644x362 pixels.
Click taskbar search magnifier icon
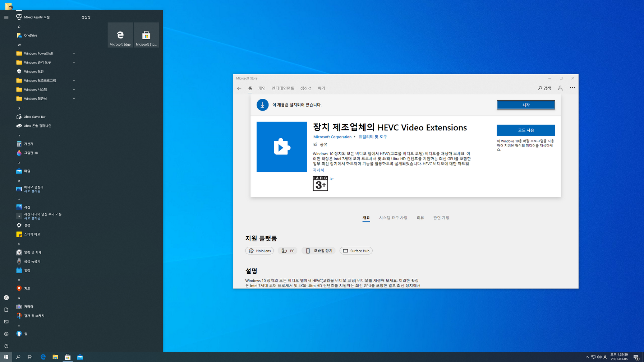(18, 357)
